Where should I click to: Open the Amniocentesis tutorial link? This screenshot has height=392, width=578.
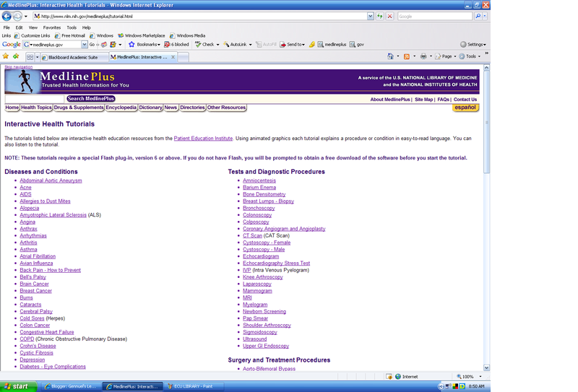259,180
